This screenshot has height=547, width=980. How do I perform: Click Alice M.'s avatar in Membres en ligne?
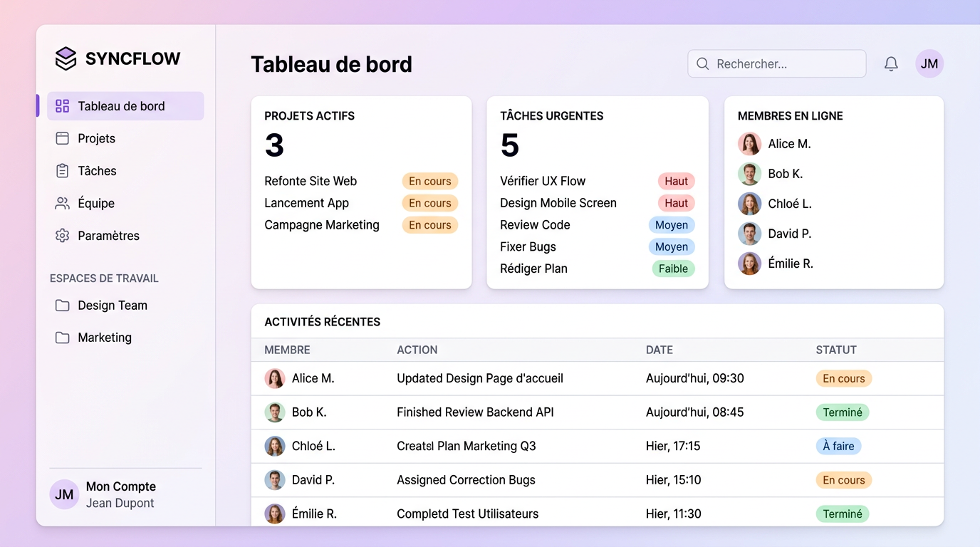749,144
